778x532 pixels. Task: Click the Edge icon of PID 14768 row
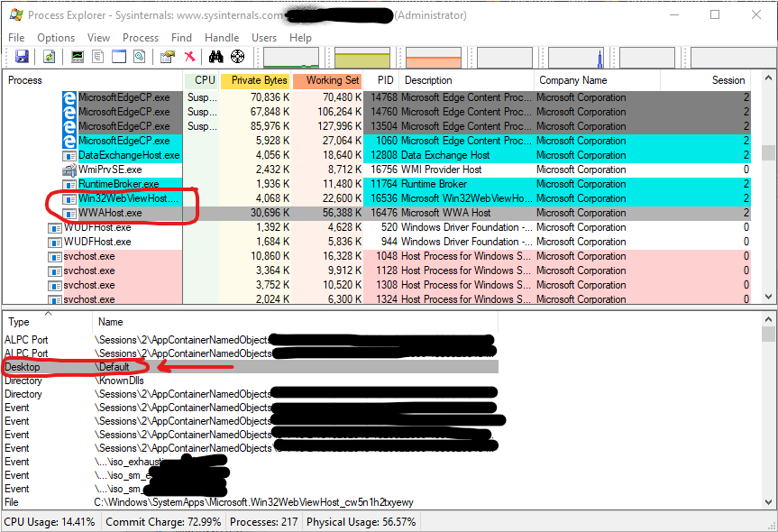tap(69, 97)
